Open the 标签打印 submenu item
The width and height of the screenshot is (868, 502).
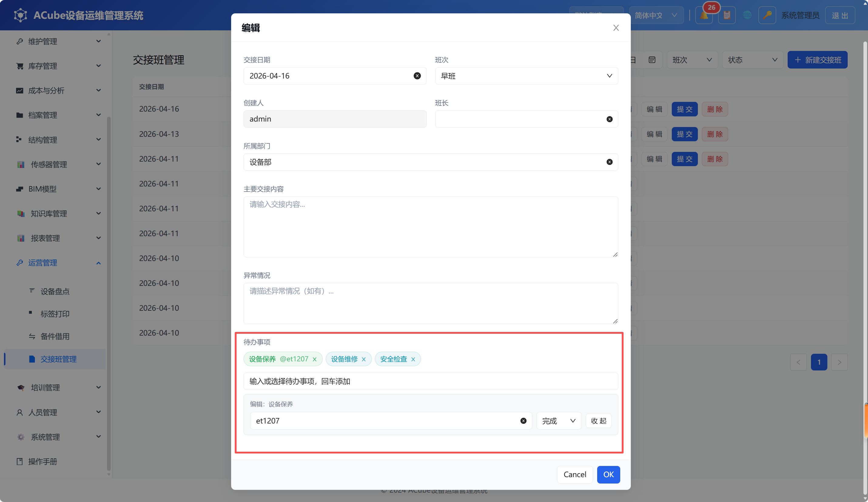click(55, 314)
